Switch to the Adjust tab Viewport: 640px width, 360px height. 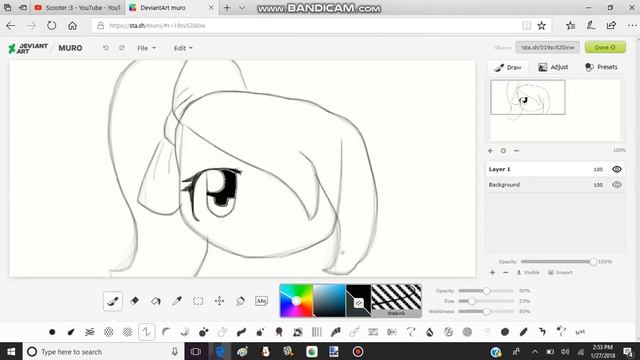pyautogui.click(x=553, y=67)
